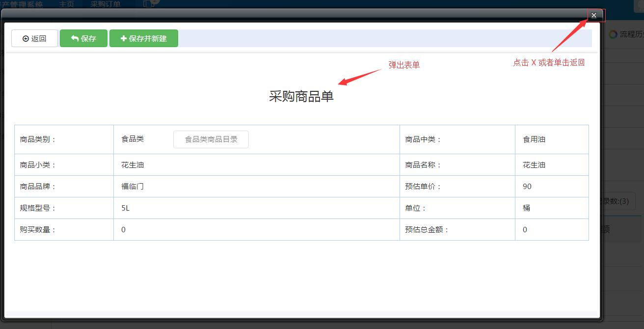Click the 单位 label

click(x=416, y=208)
